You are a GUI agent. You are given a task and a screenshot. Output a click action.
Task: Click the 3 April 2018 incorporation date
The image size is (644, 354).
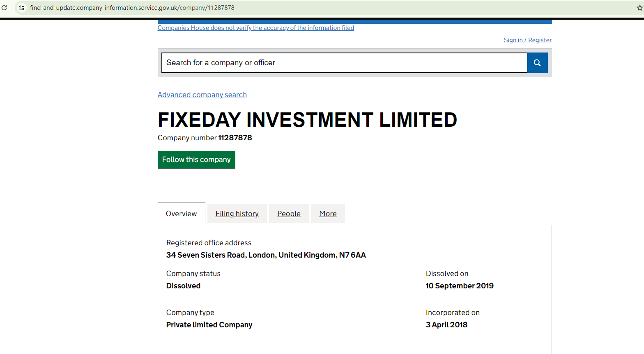[x=446, y=325]
